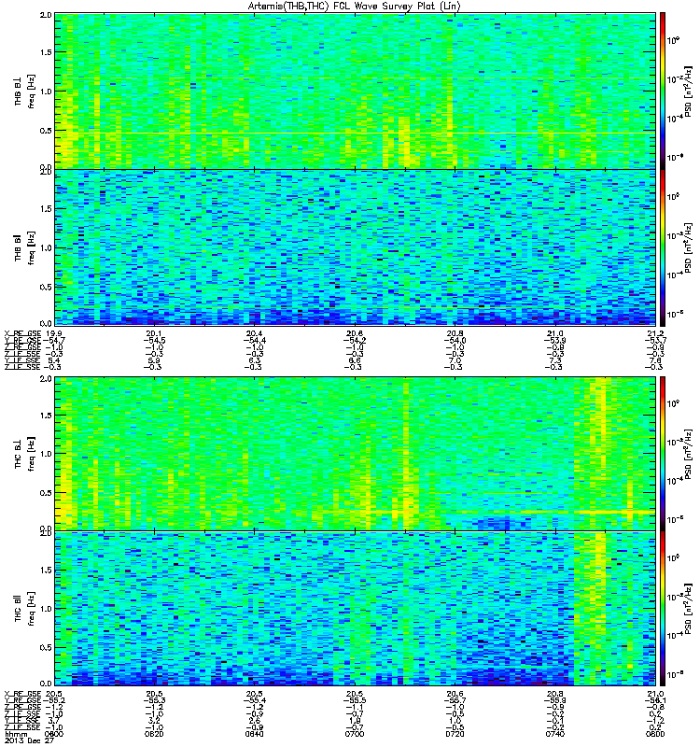700x747 pixels.
Task: Select the THB B∥ freq axis label
Action: [x=25, y=247]
